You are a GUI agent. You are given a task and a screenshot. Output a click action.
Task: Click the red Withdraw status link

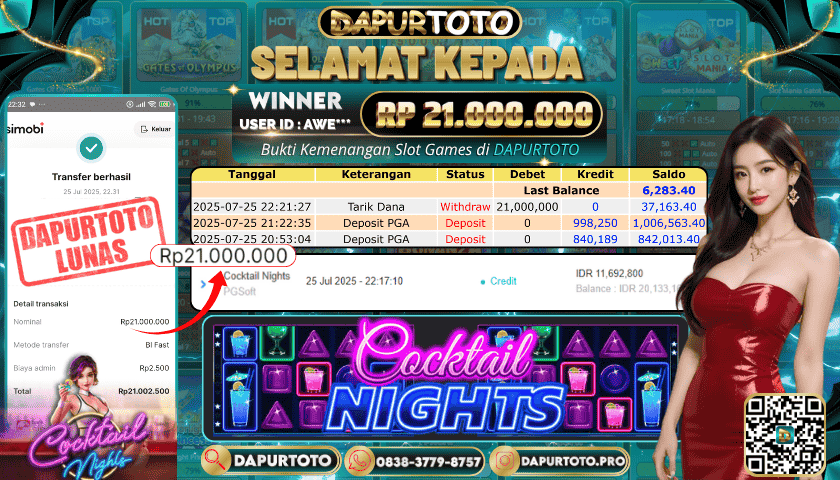point(465,207)
